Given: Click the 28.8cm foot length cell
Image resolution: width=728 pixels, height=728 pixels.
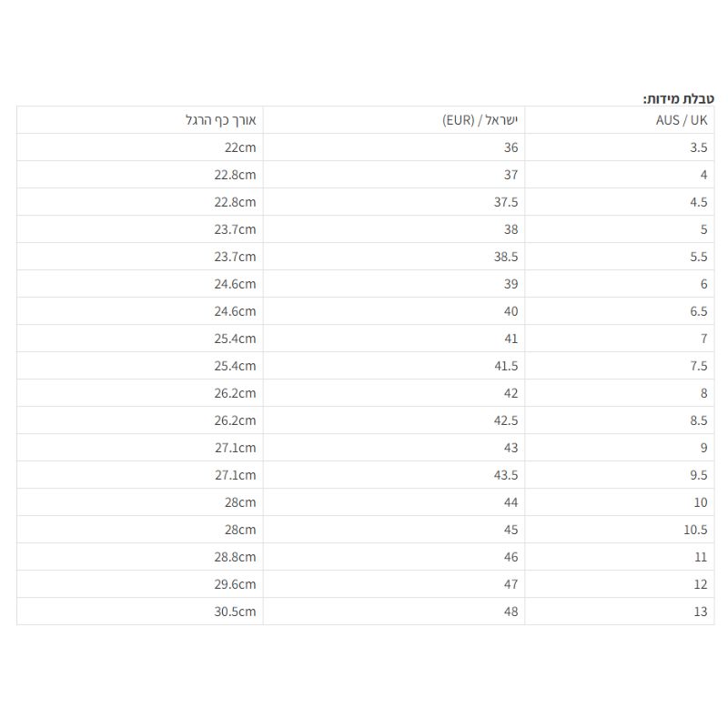Looking at the screenshot, I should pyautogui.click(x=140, y=557).
